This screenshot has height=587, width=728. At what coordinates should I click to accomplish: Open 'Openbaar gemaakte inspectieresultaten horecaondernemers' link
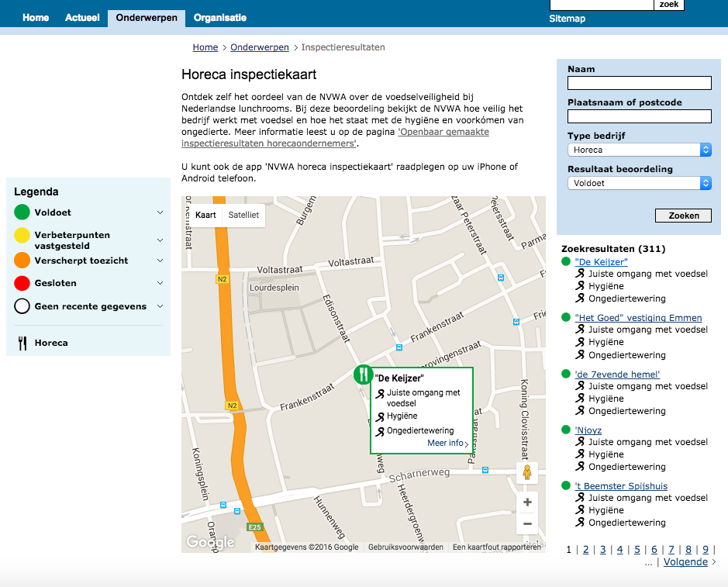coord(335,137)
